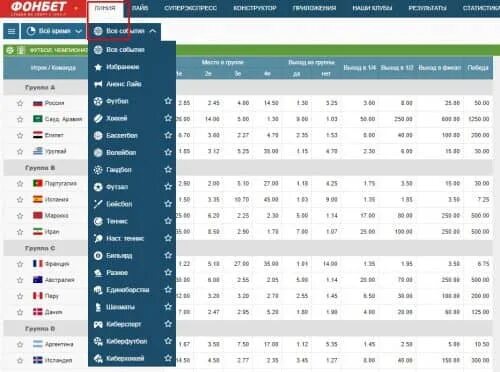
Task: Click the Table tennis icon in dropdown
Action: point(98,238)
